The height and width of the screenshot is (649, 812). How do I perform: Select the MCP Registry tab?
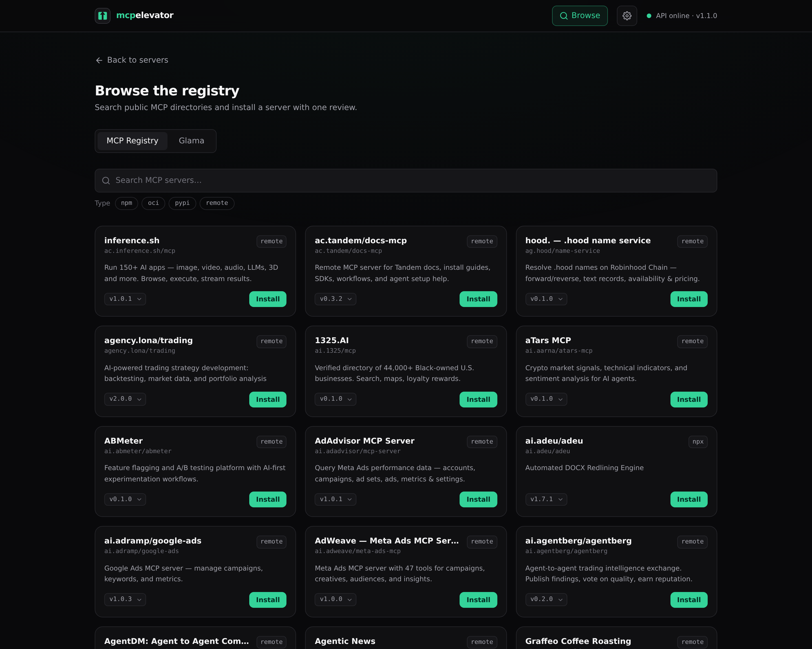tap(132, 141)
